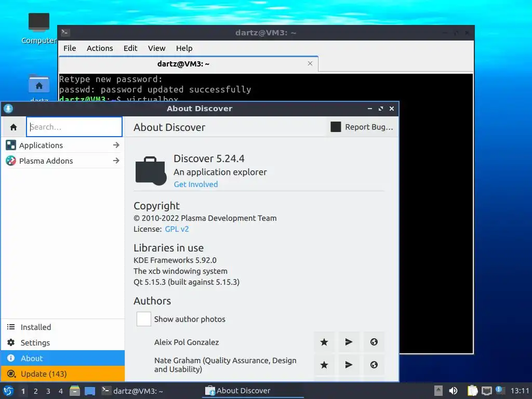Switch to workspace 3
This screenshot has height=399, width=532.
tap(48, 391)
